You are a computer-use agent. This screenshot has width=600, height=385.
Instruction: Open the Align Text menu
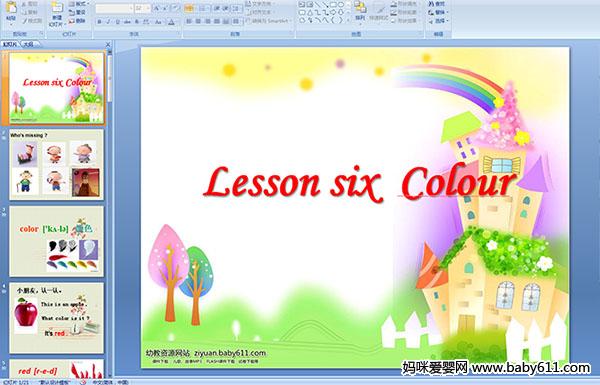(x=260, y=12)
